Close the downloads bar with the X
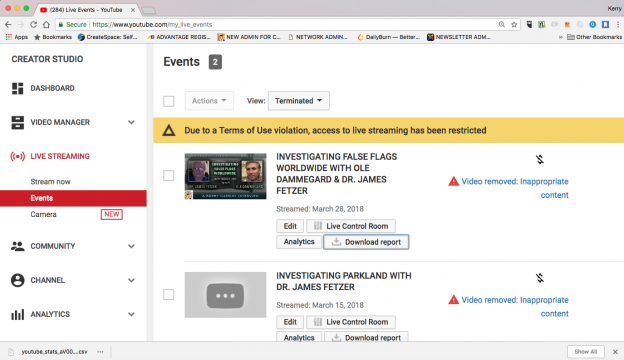 click(615, 352)
